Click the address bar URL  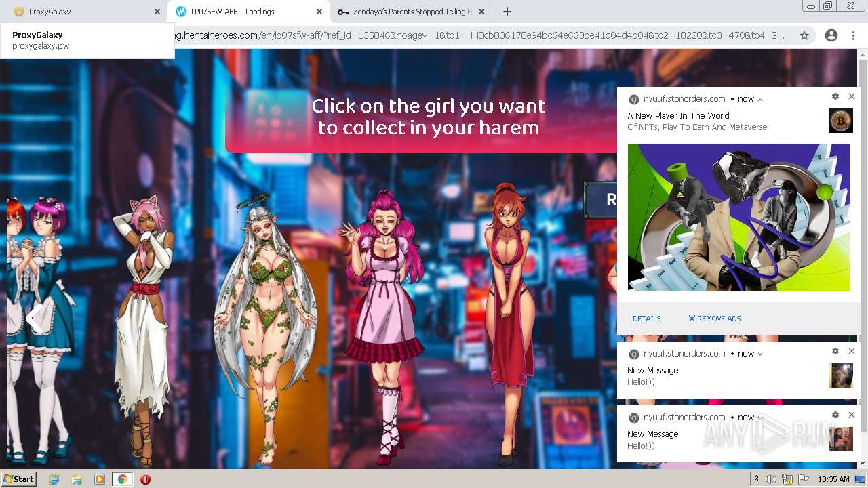[x=480, y=35]
